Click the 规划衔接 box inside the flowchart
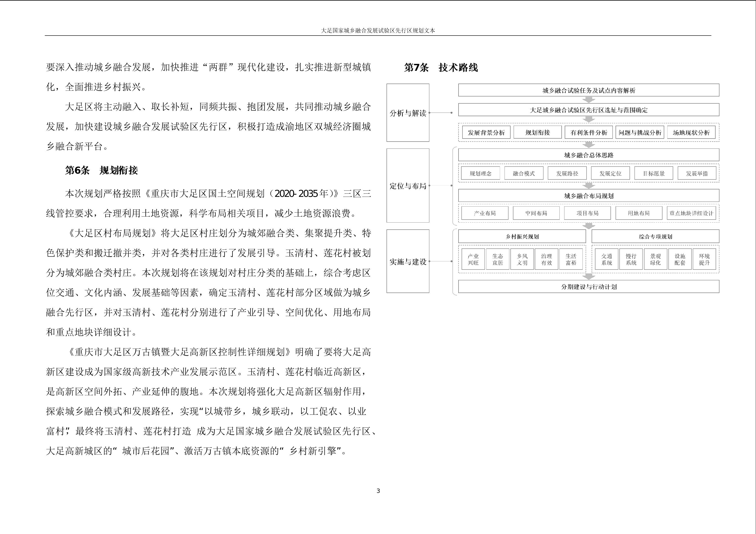 (537, 132)
